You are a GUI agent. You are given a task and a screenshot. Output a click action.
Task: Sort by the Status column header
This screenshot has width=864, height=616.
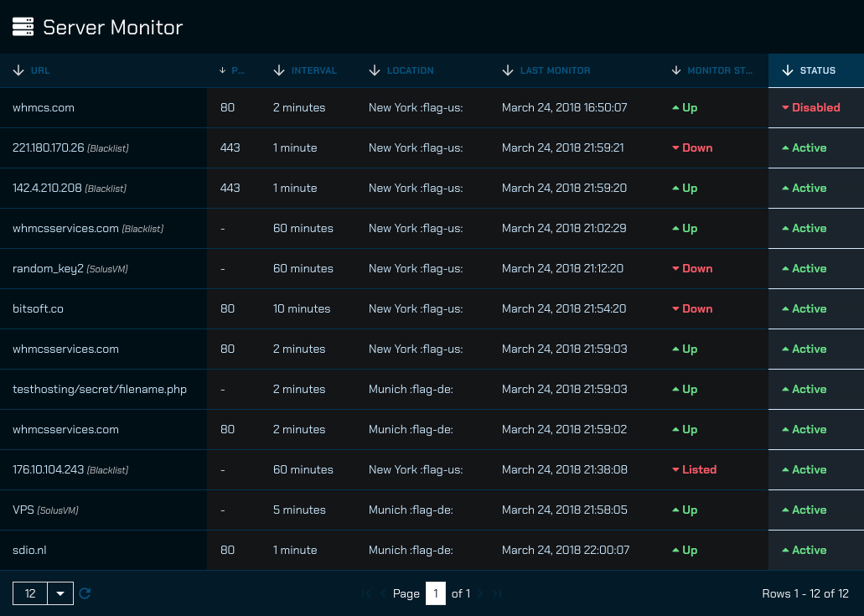point(817,70)
